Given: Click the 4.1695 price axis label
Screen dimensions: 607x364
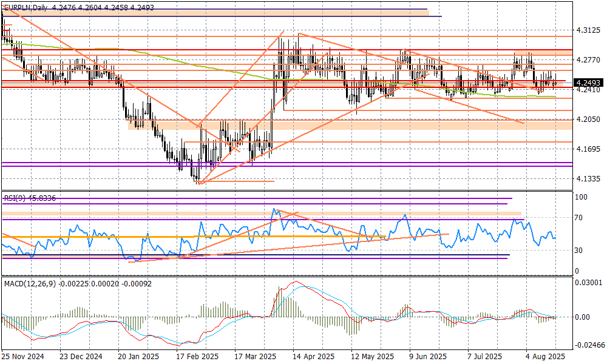Looking at the screenshot, I should 588,149.
